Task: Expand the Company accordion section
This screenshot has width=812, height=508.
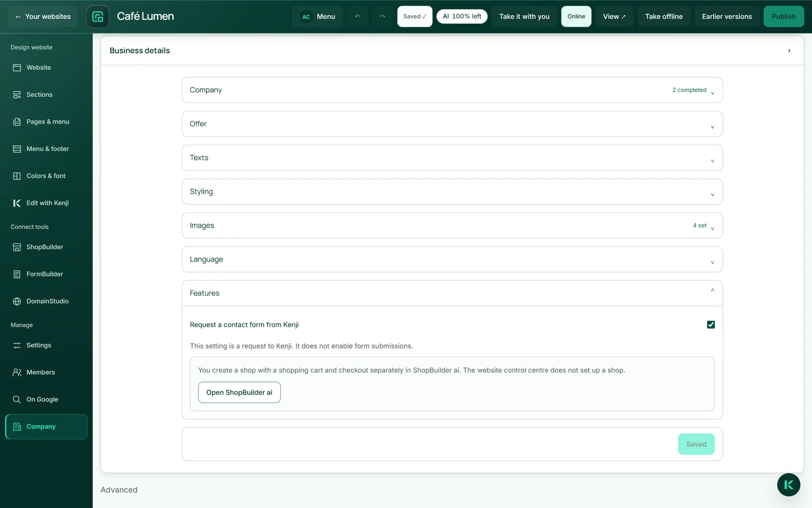Action: point(452,90)
